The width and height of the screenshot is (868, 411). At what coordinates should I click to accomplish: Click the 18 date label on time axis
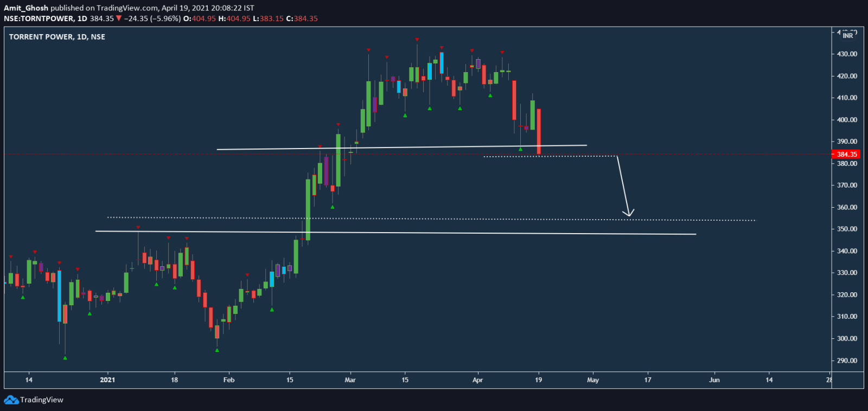coord(174,380)
